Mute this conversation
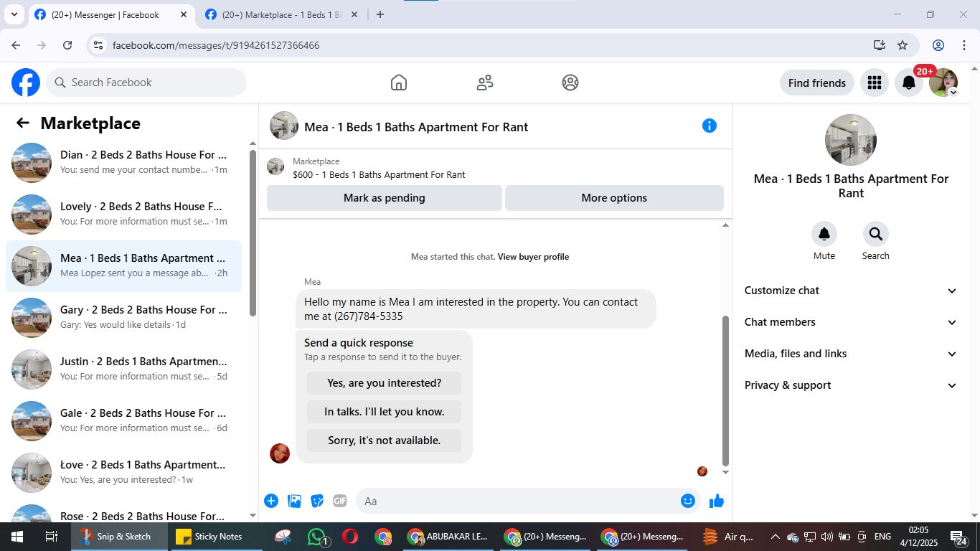980x551 pixels. 824,235
